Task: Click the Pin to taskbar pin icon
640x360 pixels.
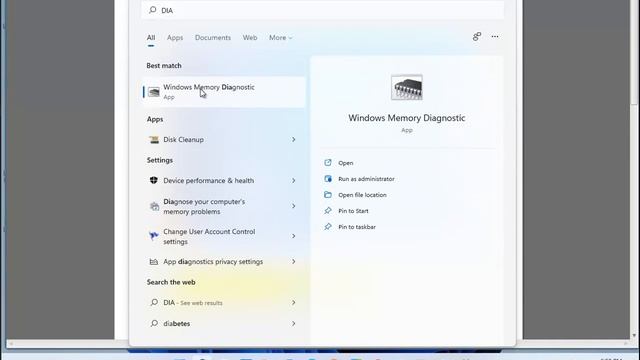Action: (328, 227)
